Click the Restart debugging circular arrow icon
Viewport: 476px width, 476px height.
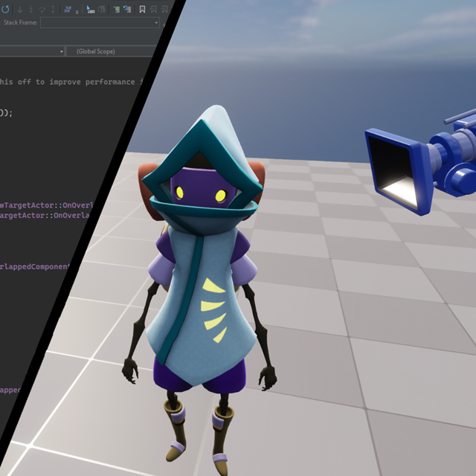[4, 10]
